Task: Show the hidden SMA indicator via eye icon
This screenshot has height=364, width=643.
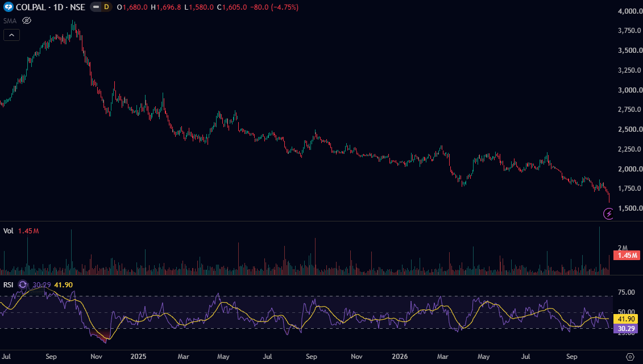Action: click(x=27, y=20)
